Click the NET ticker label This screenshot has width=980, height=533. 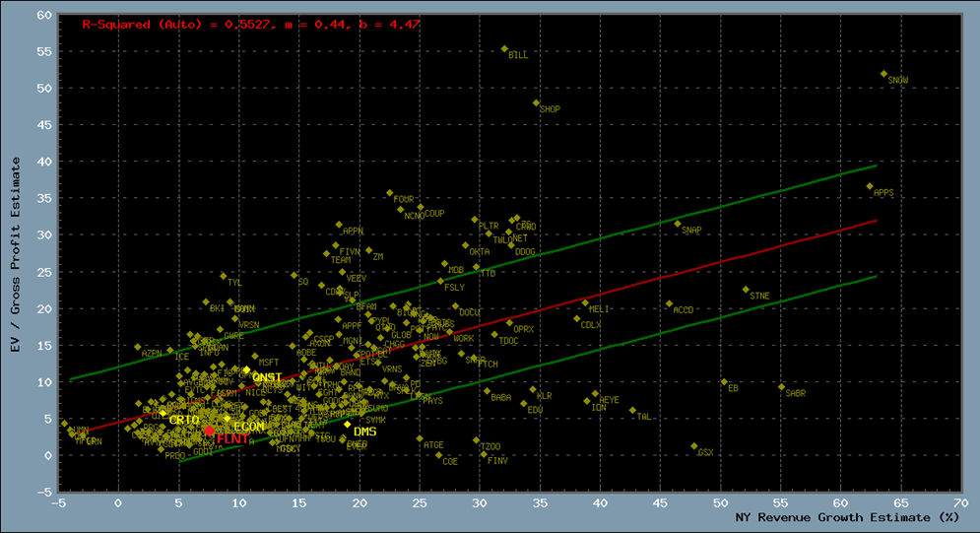520,238
